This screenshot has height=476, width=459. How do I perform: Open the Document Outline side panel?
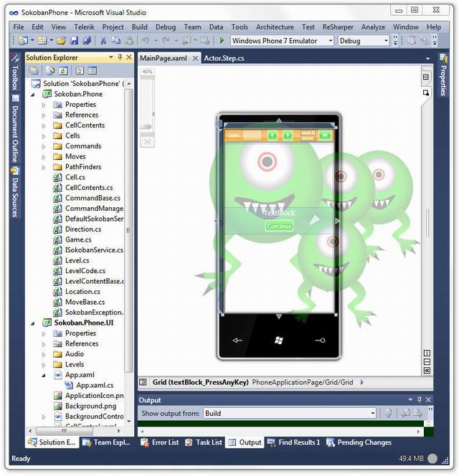(15, 129)
